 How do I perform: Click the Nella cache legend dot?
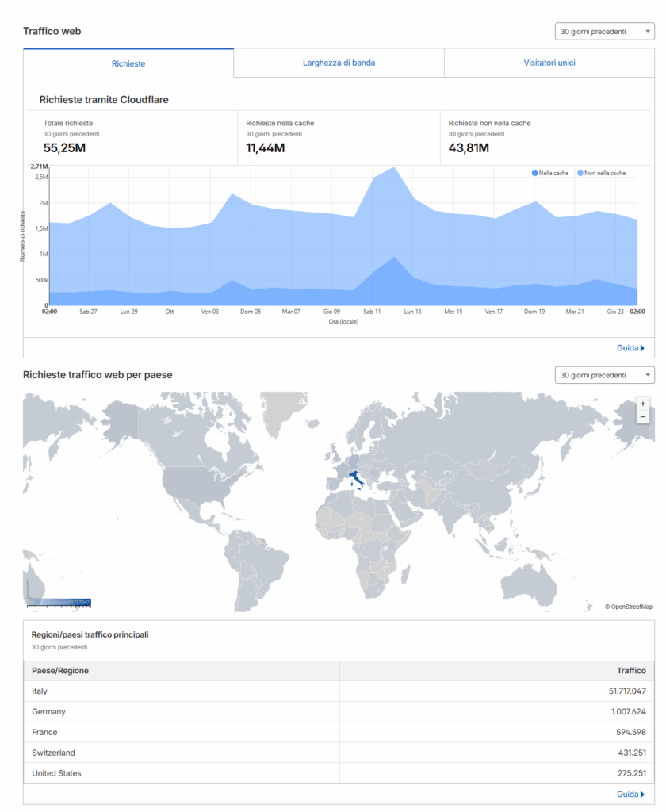point(535,173)
